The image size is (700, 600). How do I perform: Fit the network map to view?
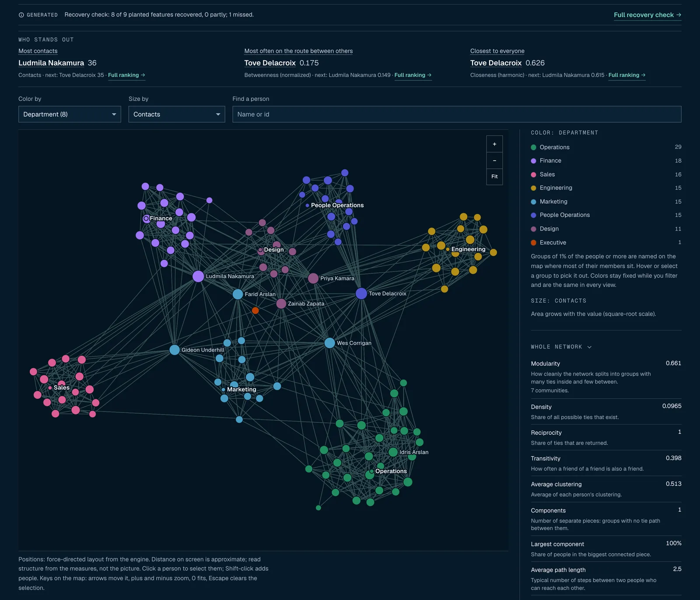coord(494,177)
